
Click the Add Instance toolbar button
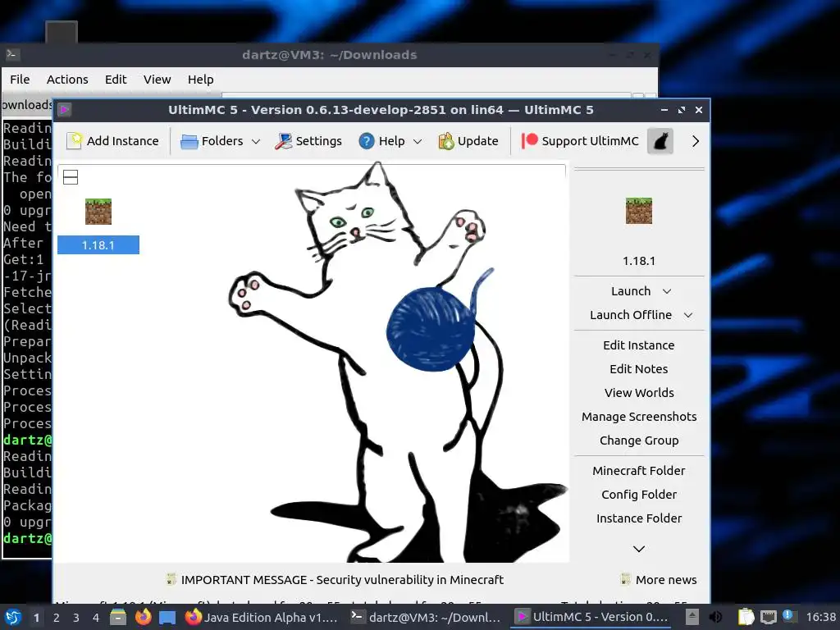tap(112, 141)
